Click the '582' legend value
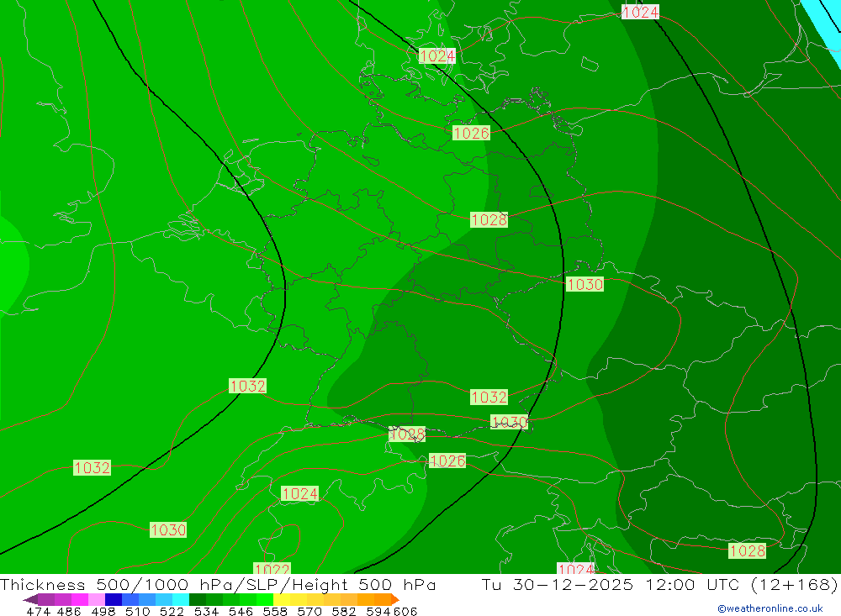 (x=343, y=612)
